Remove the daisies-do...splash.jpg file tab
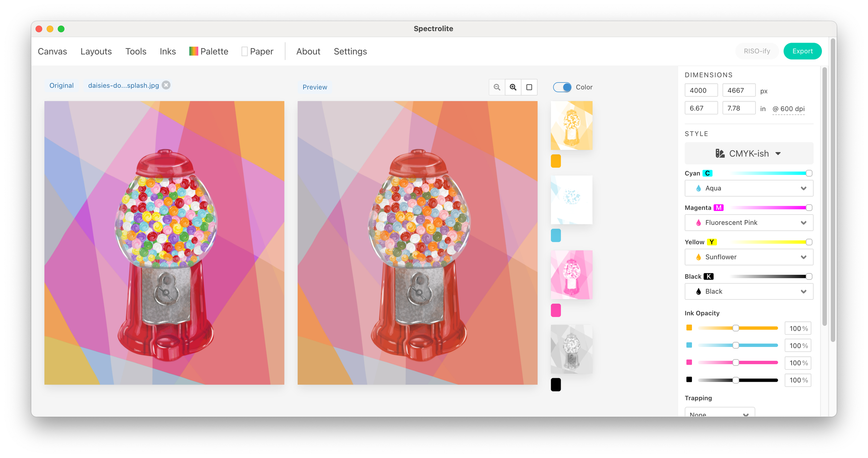 166,85
